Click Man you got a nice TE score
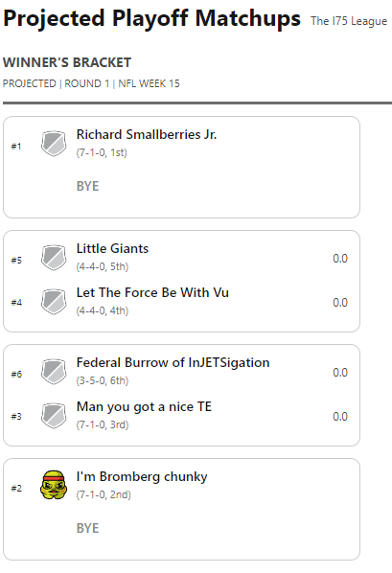 pos(340,417)
